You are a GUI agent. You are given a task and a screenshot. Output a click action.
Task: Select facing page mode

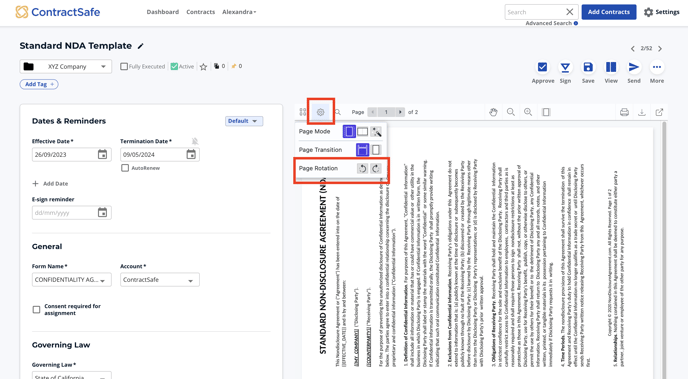(362, 132)
